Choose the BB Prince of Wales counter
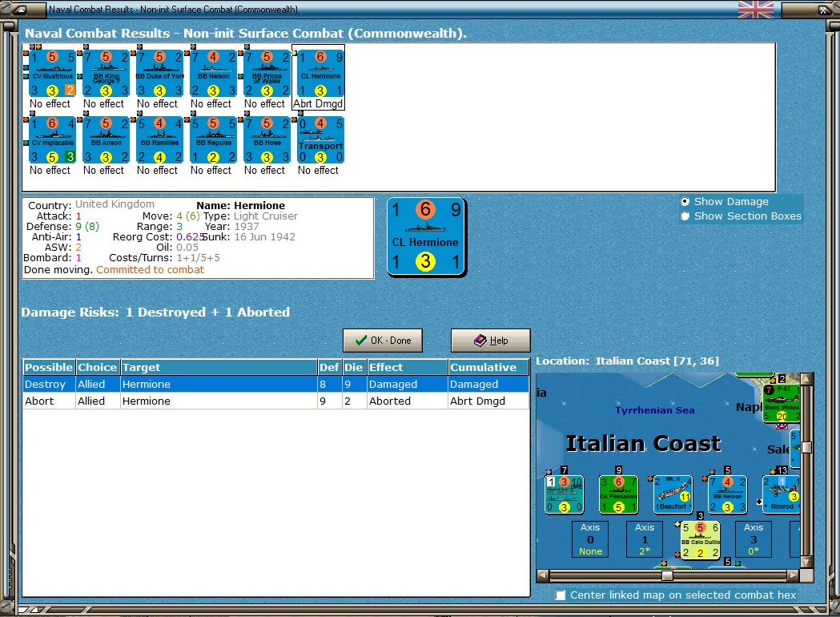This screenshot has height=617, width=840. click(x=266, y=74)
